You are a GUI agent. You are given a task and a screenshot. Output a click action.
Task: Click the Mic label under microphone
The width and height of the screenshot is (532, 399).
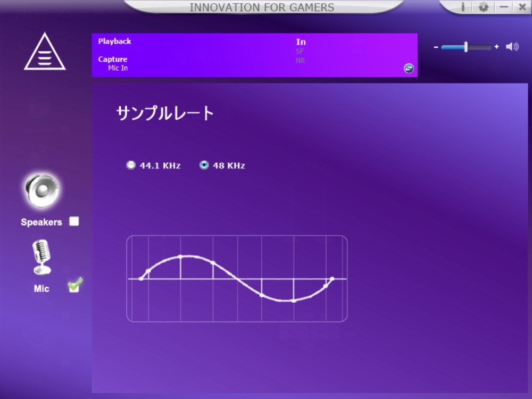[41, 289]
